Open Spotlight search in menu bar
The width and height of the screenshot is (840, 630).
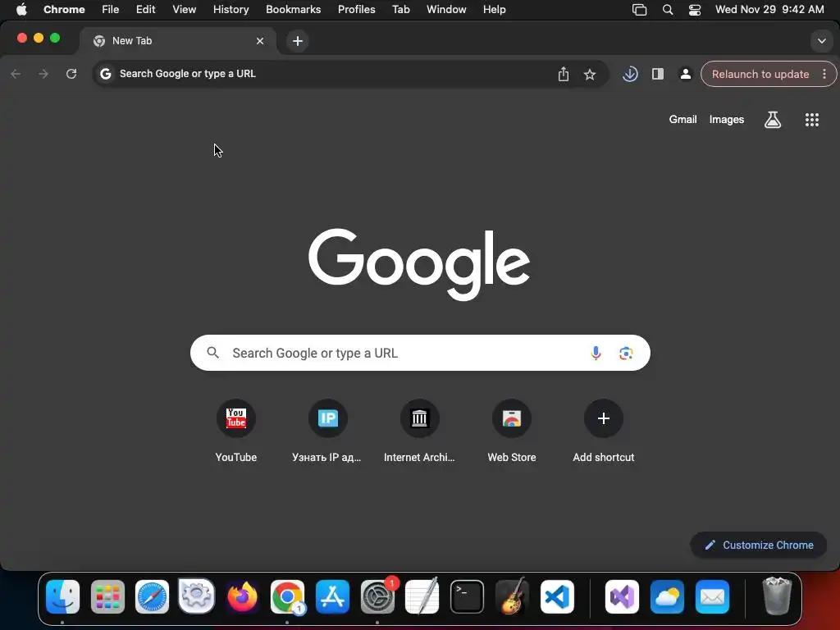pos(668,10)
